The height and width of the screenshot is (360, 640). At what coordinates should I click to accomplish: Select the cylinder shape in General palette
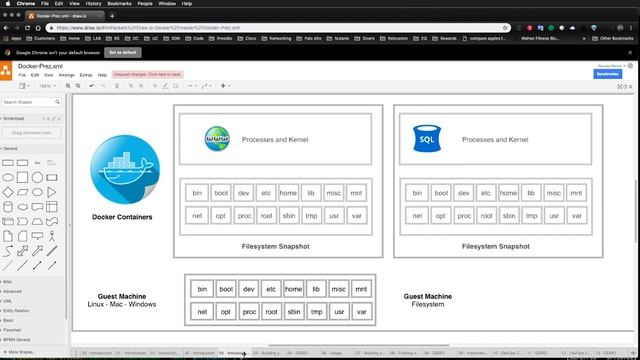tap(8, 207)
